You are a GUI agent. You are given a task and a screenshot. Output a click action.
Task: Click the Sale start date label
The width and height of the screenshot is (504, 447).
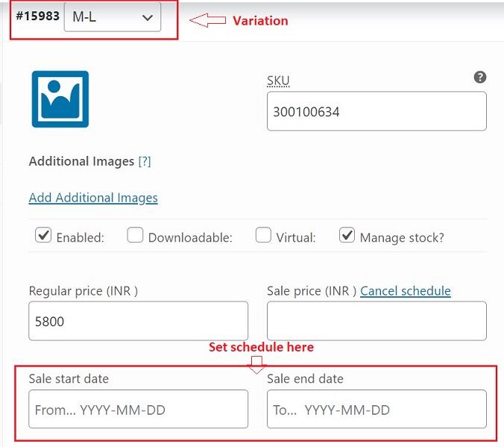pos(69,379)
